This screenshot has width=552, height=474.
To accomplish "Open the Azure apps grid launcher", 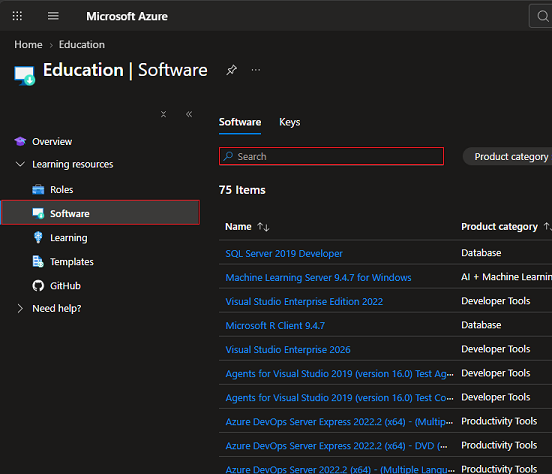I will (x=17, y=16).
